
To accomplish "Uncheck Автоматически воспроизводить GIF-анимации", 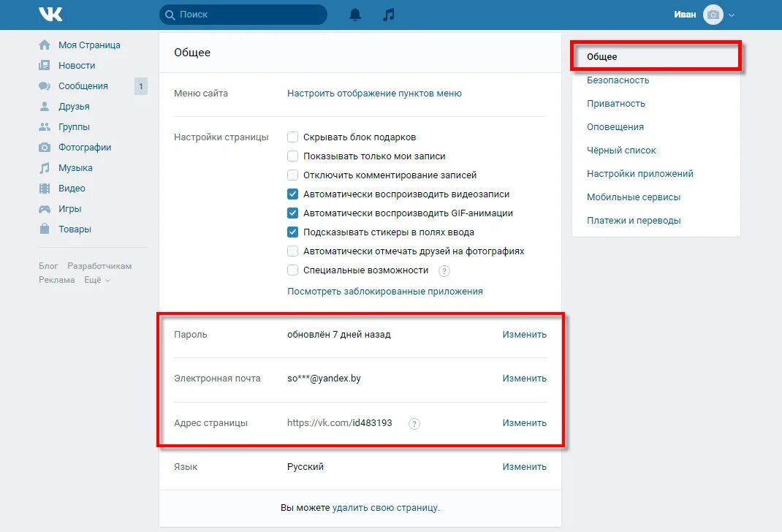I will click(293, 213).
